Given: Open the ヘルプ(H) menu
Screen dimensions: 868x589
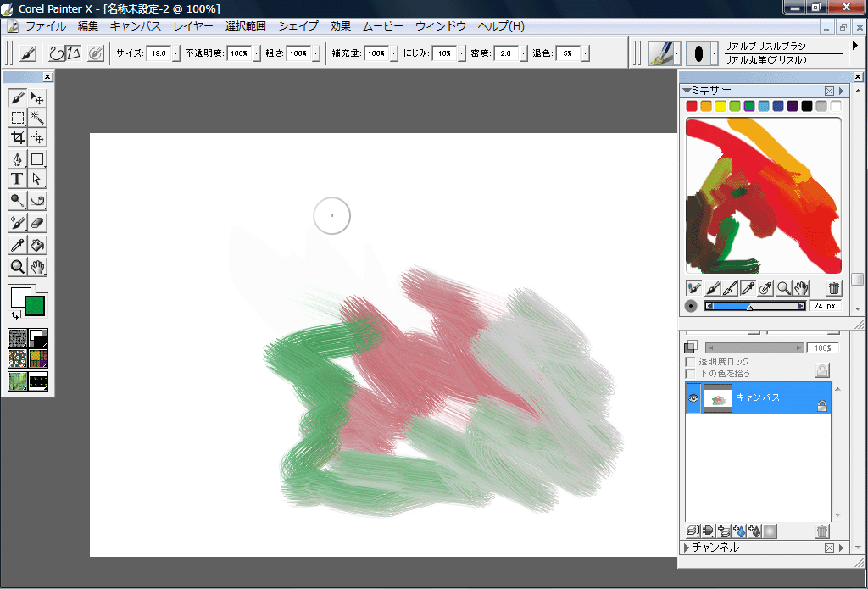Looking at the screenshot, I should (501, 26).
